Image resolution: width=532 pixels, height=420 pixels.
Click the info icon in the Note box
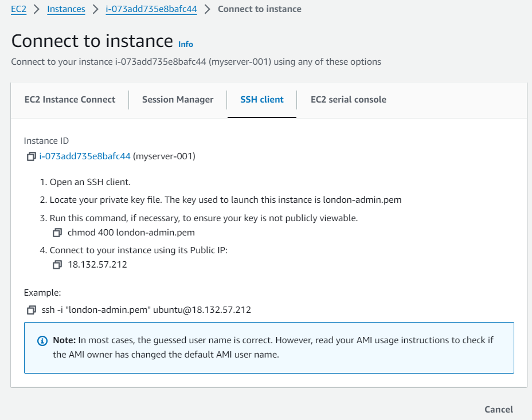(42, 341)
